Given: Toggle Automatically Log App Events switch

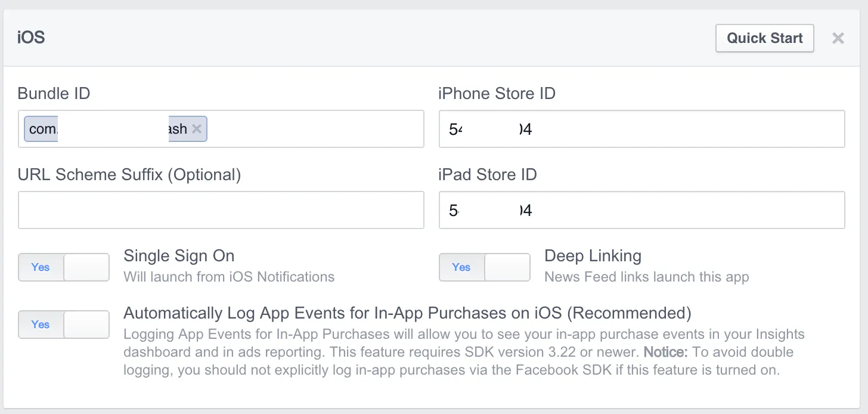Looking at the screenshot, I should click(64, 325).
